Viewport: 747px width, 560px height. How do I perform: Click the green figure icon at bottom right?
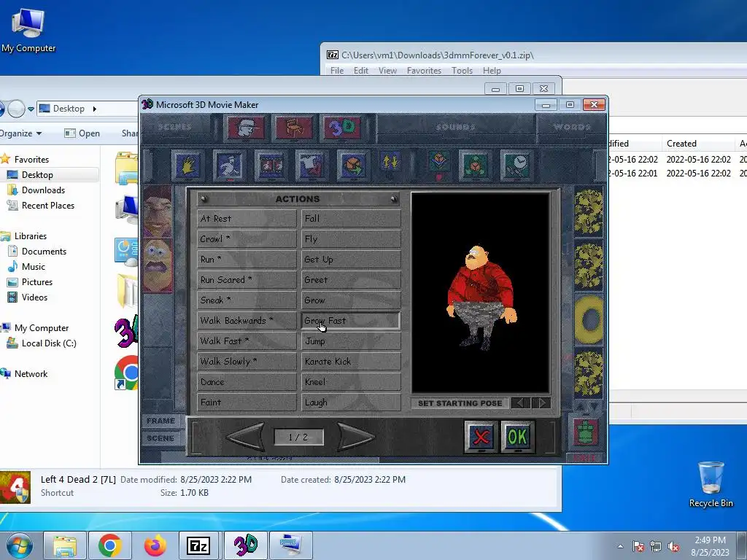coord(587,432)
